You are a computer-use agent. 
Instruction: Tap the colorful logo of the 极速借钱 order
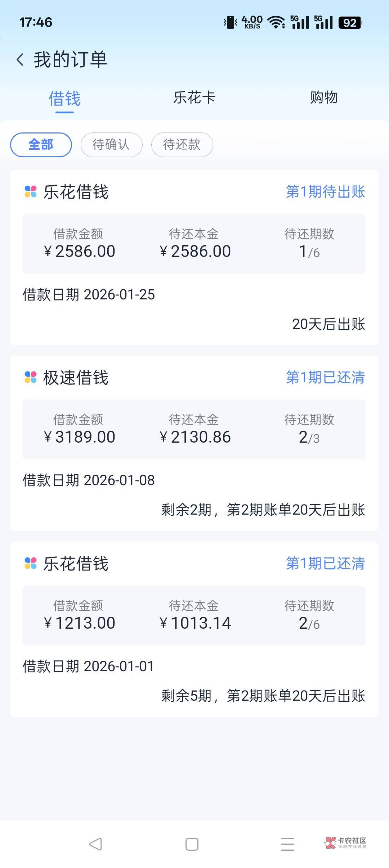31,378
